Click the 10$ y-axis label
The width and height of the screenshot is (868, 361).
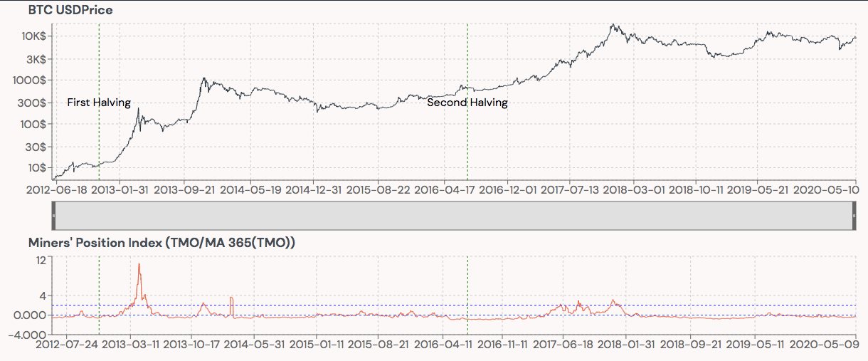click(38, 168)
